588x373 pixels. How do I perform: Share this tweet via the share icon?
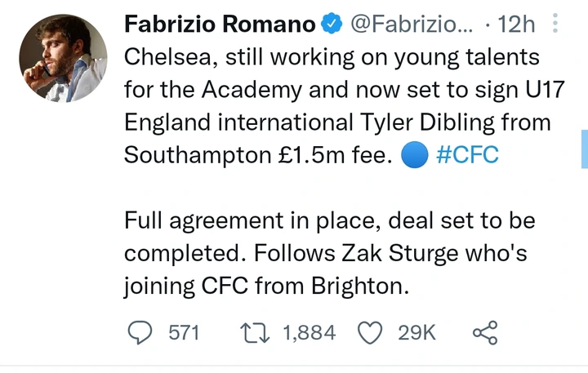(x=485, y=333)
